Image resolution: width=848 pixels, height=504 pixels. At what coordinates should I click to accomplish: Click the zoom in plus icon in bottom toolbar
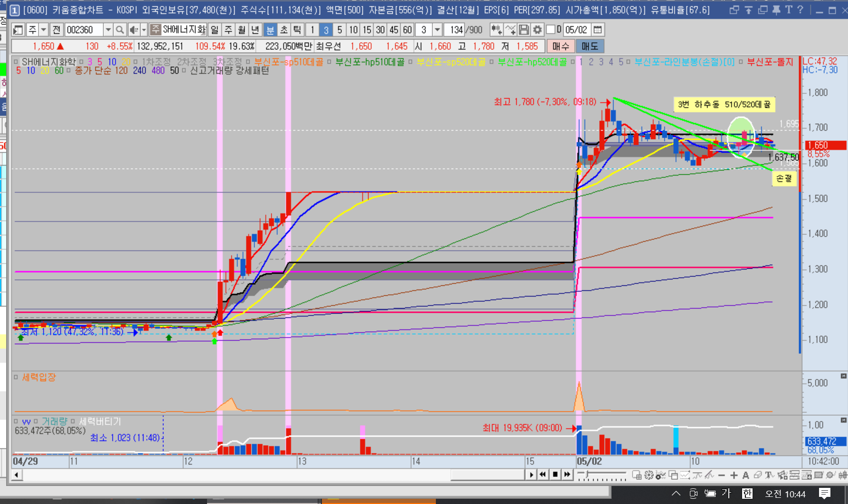(x=734, y=475)
